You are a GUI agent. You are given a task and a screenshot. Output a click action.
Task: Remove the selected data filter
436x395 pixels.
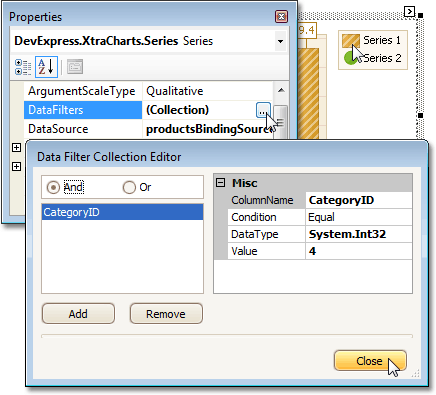click(166, 314)
